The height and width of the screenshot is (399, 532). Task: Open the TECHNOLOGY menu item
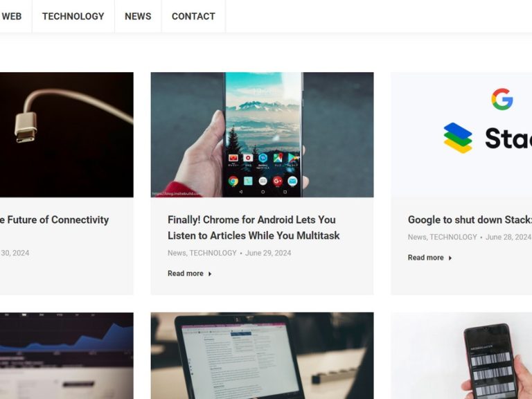coord(73,17)
